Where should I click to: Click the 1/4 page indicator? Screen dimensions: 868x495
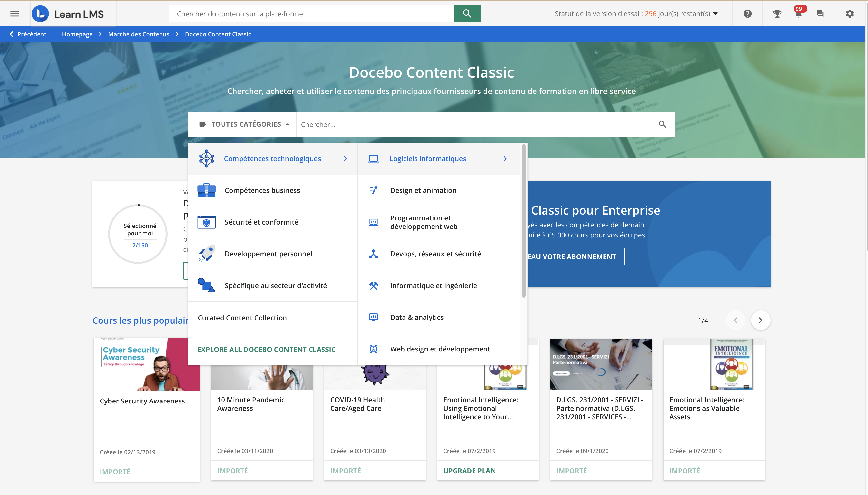pos(703,320)
